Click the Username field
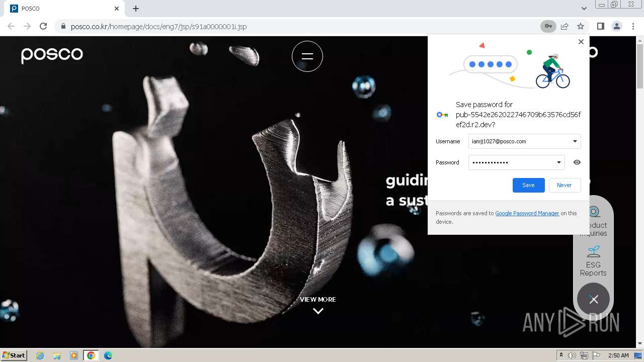 524,141
